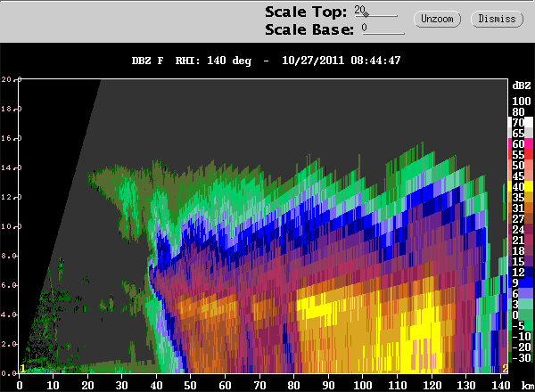Click the 20 km height axis label
This screenshot has height=392, width=535.
tap(7, 81)
